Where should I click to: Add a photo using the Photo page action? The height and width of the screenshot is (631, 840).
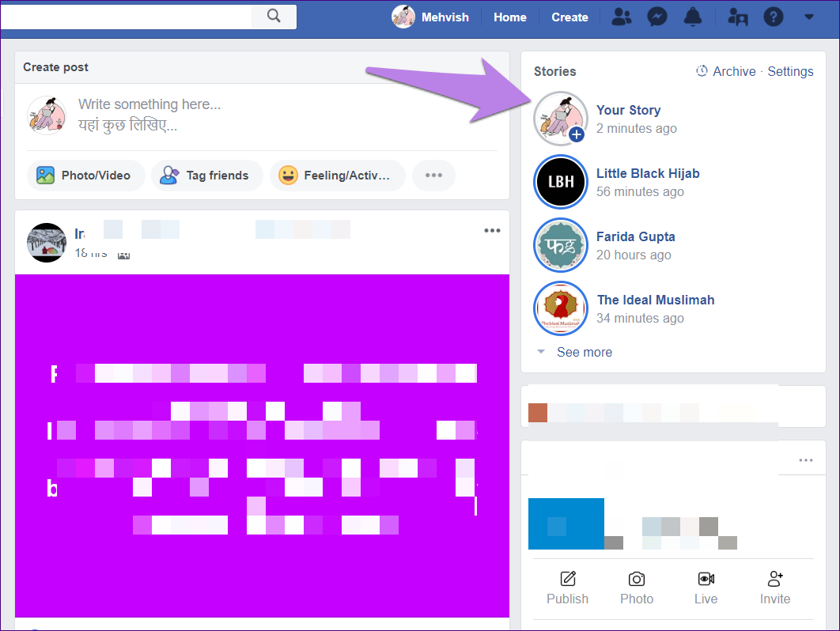pos(636,588)
